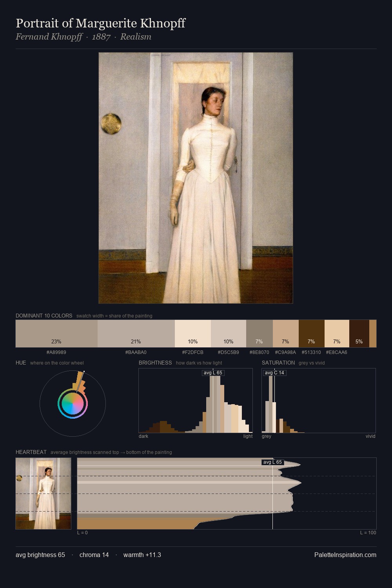Click the 'grey' axis label under Saturation

pyautogui.click(x=267, y=436)
